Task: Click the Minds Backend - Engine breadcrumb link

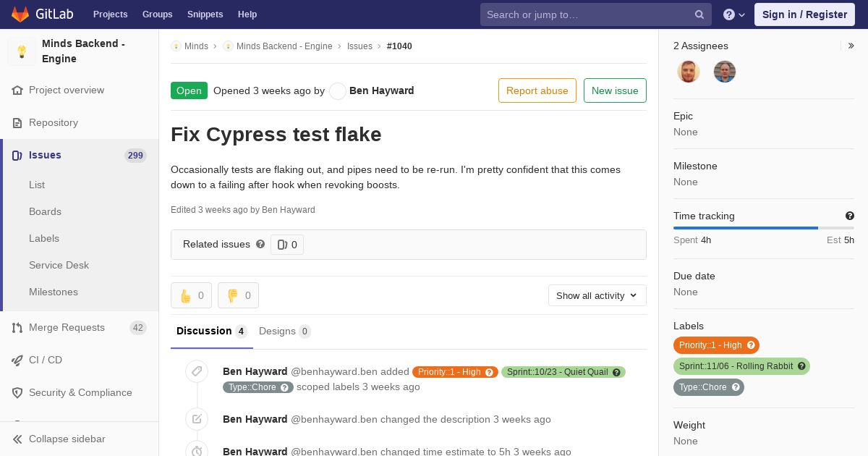Action: coord(284,46)
